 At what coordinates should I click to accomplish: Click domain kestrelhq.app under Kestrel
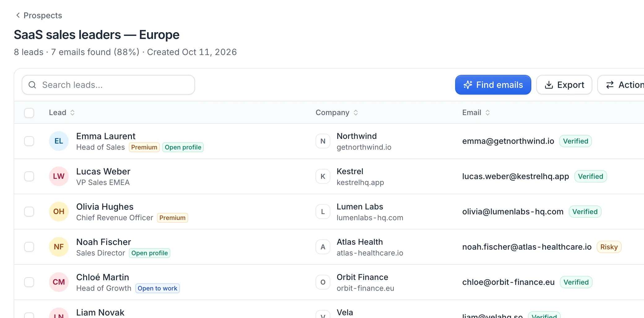(x=360, y=183)
